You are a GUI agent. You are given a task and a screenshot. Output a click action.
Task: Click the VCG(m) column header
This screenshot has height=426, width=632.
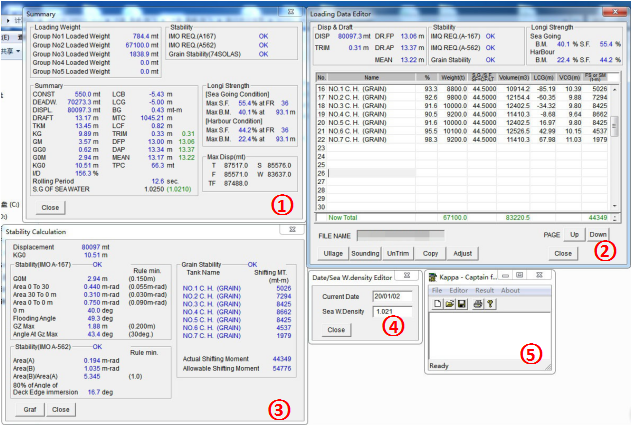pos(569,77)
